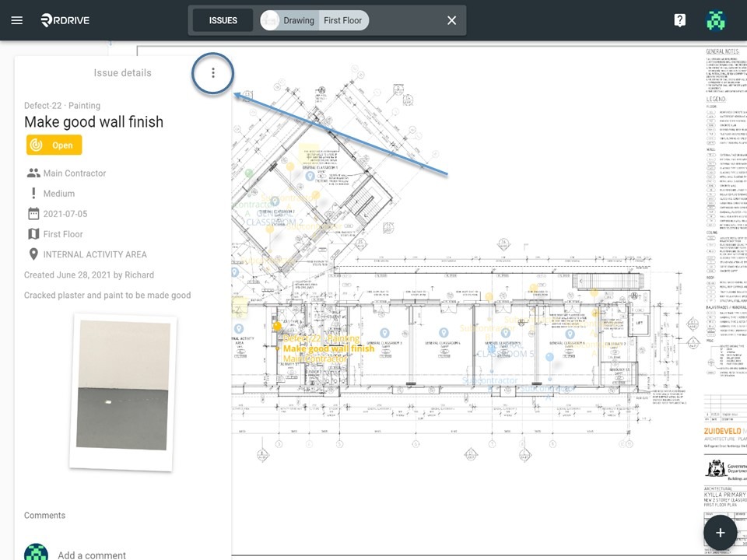Toggle the Drawing filter chip
The image size is (747, 560).
[x=289, y=20]
